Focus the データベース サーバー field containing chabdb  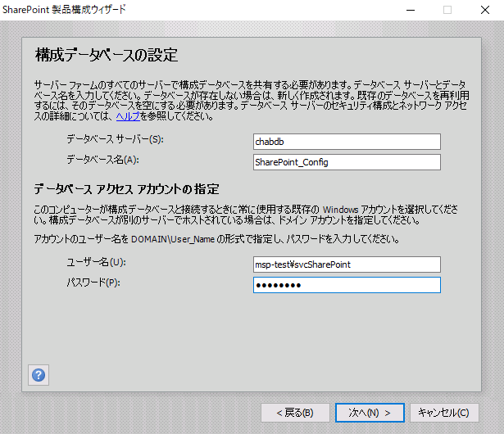347,142
